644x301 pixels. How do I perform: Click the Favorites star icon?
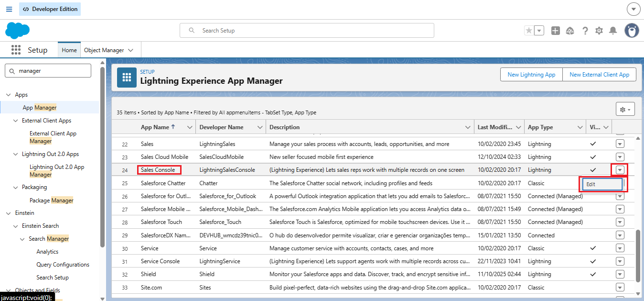[529, 31]
